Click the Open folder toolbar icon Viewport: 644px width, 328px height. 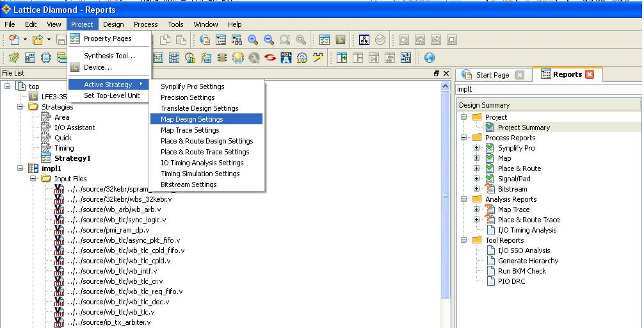(38, 40)
